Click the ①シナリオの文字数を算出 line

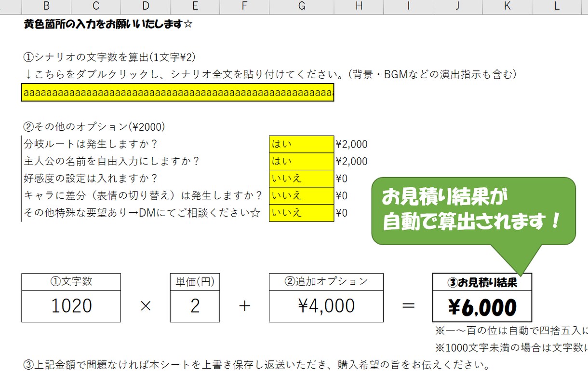tap(110, 57)
